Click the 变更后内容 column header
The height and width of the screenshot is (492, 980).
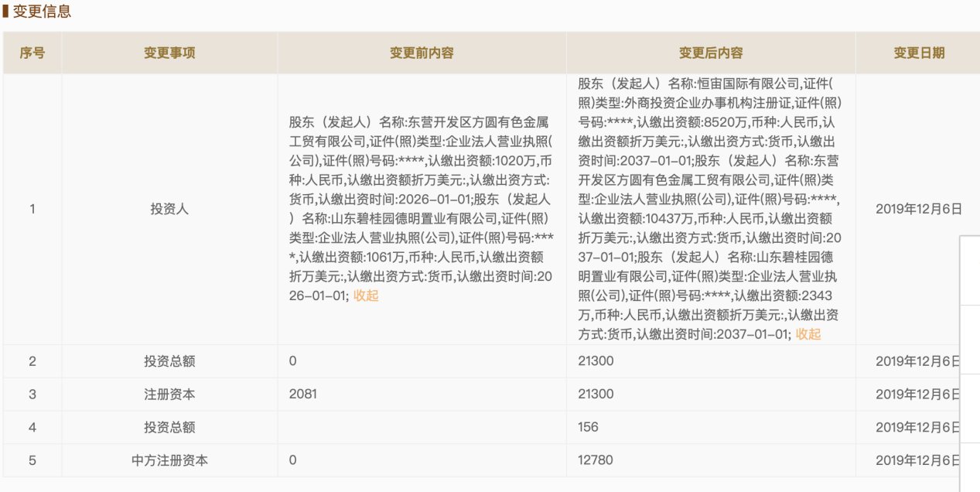pos(711,53)
